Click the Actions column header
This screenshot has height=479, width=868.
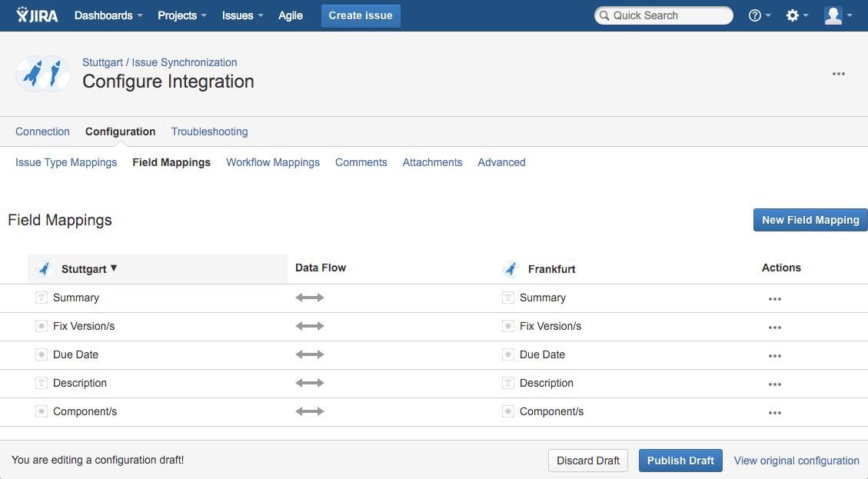coord(781,268)
